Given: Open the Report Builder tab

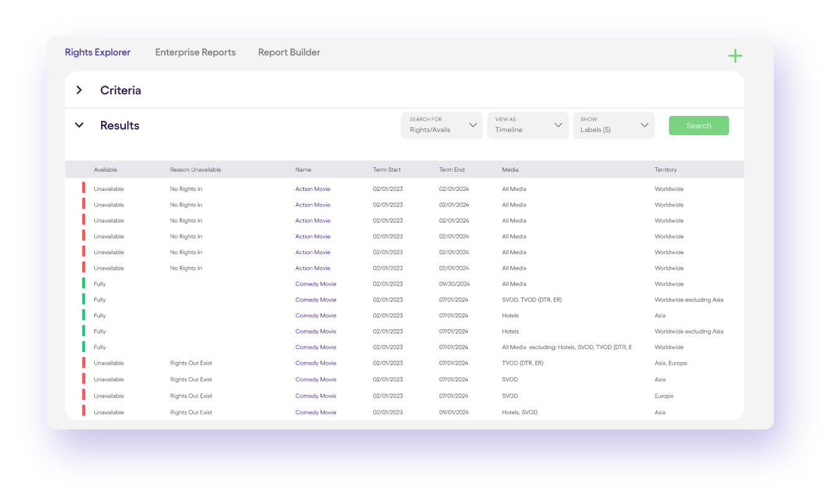Looking at the screenshot, I should (289, 53).
